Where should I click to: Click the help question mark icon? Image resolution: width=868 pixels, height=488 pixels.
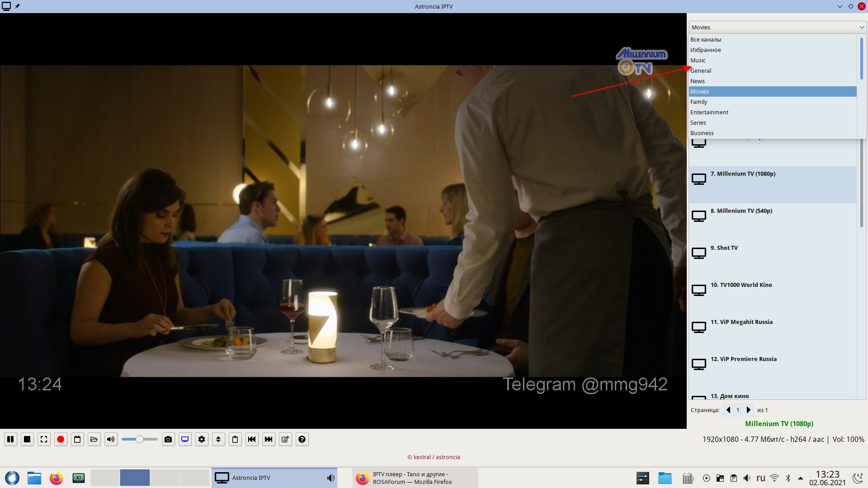click(x=302, y=439)
